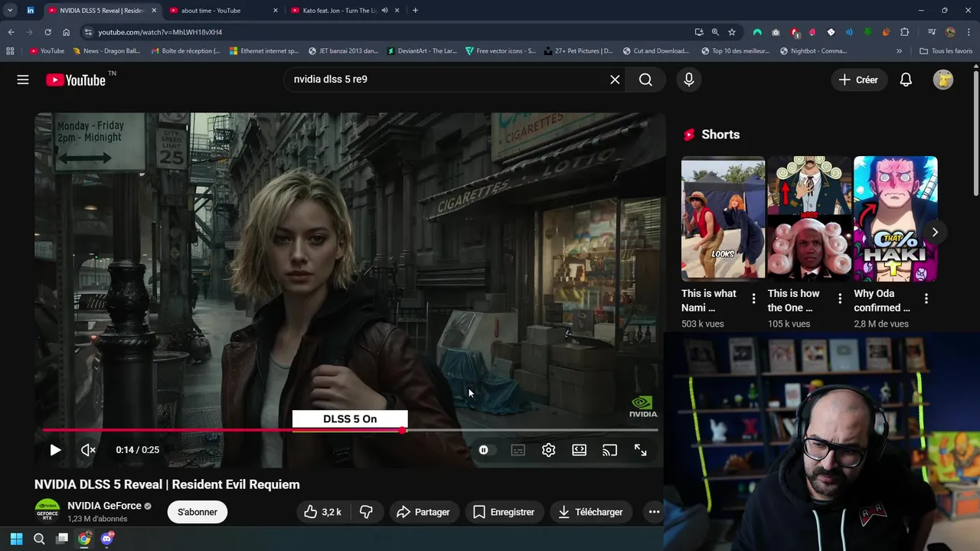Subscribe with the S'abonner button

point(198,512)
